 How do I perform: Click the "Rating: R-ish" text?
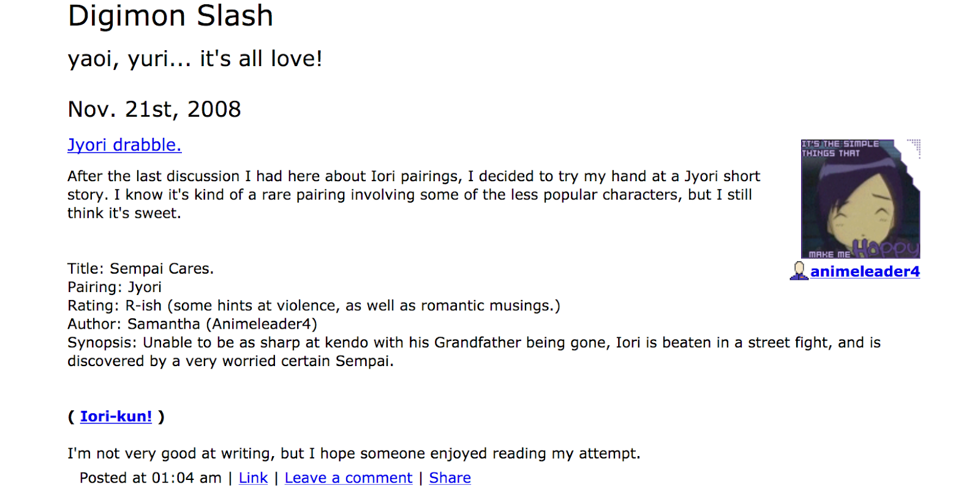(115, 305)
